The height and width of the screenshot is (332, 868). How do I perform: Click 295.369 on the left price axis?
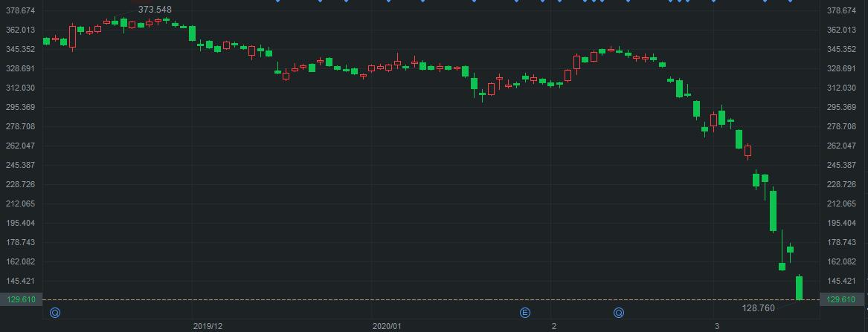(21, 107)
